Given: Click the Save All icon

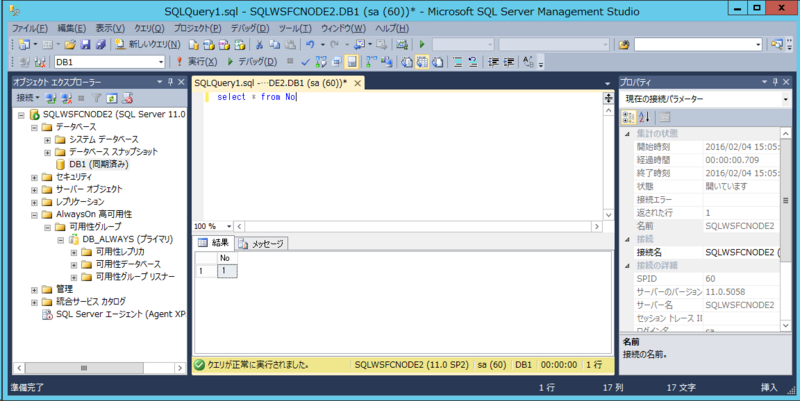Looking at the screenshot, I should point(101,45).
